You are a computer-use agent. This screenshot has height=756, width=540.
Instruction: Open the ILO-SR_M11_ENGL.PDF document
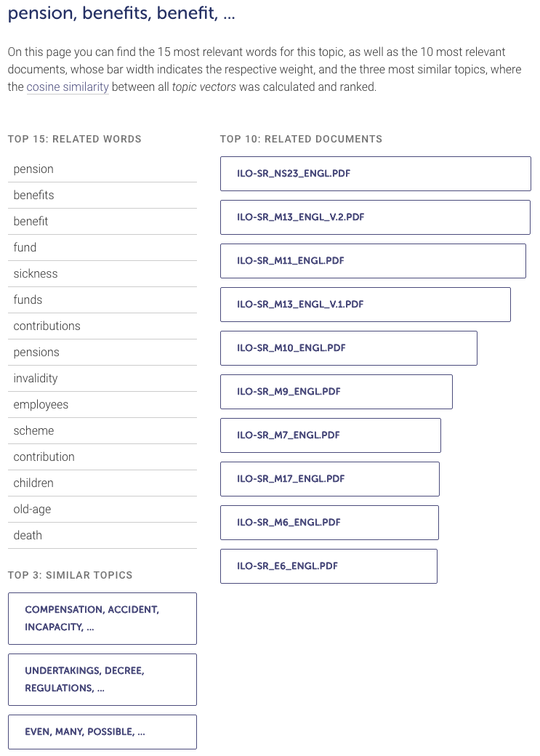tap(290, 261)
